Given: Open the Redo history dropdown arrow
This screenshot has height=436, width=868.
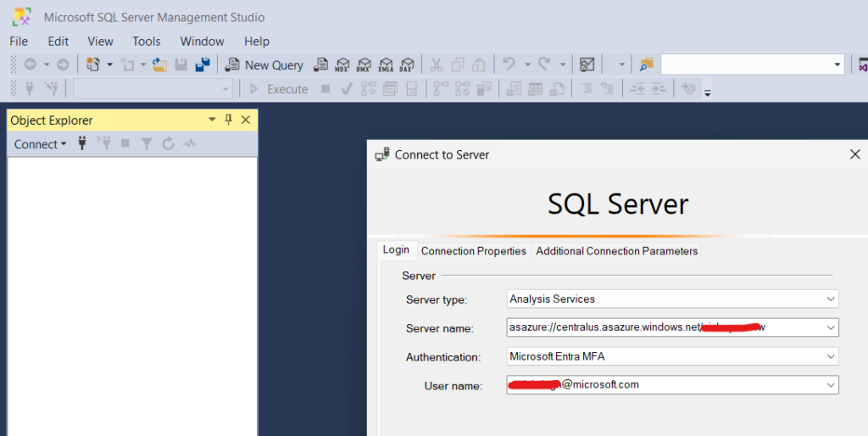Looking at the screenshot, I should [563, 64].
